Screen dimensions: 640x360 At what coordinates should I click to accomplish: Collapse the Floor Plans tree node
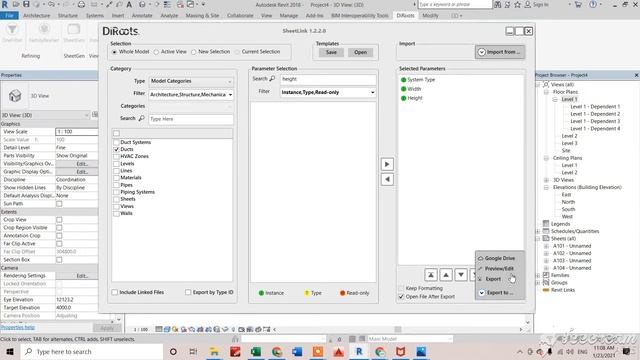point(546,92)
